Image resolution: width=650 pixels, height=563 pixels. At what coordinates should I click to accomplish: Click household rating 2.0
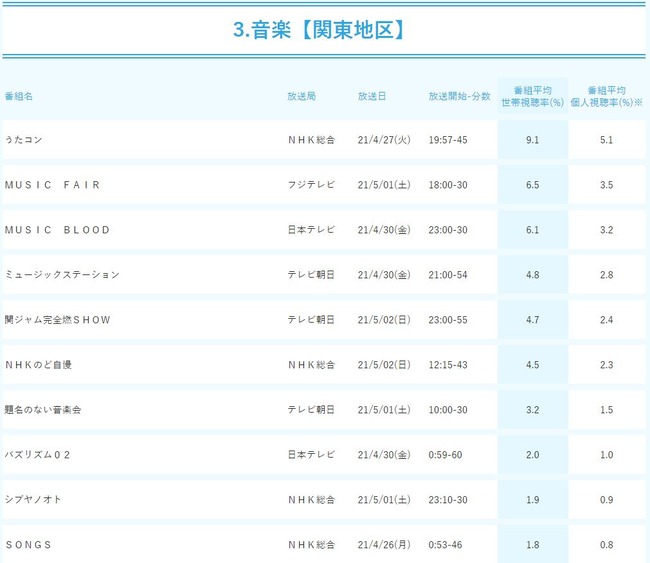coord(533,454)
